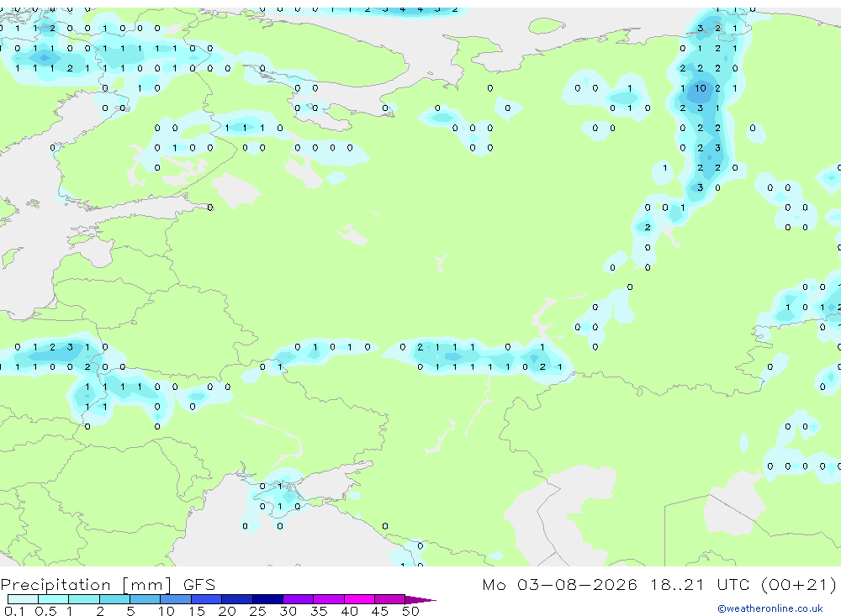This screenshot has width=841, height=616.
Task: Click the '10' precipitation value on the map
Action: coord(701,88)
